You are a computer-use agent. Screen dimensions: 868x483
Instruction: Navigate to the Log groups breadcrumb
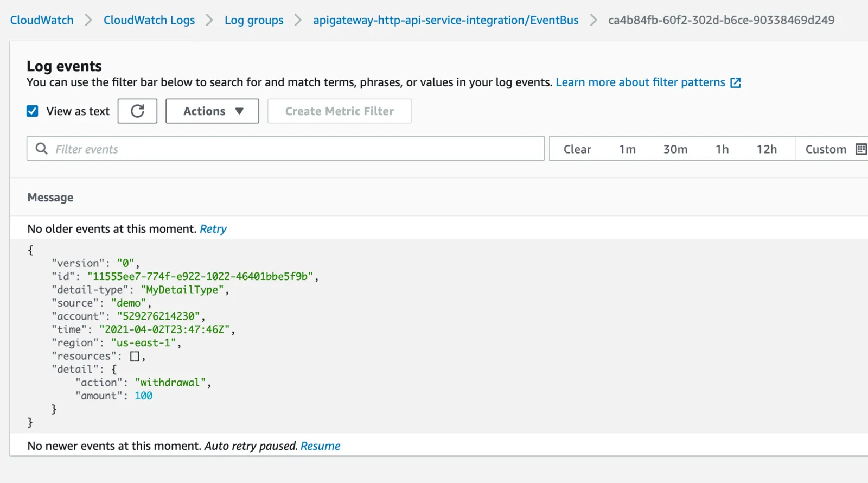(254, 20)
